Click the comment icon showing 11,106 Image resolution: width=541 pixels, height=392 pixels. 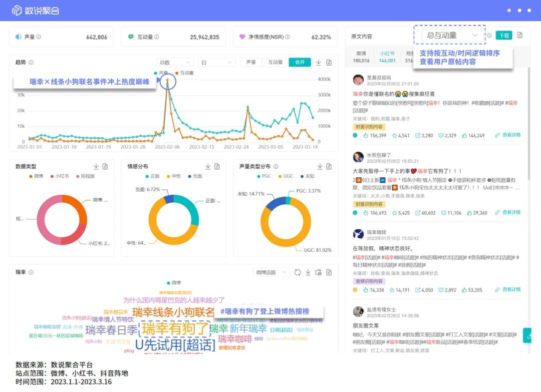pos(444,213)
